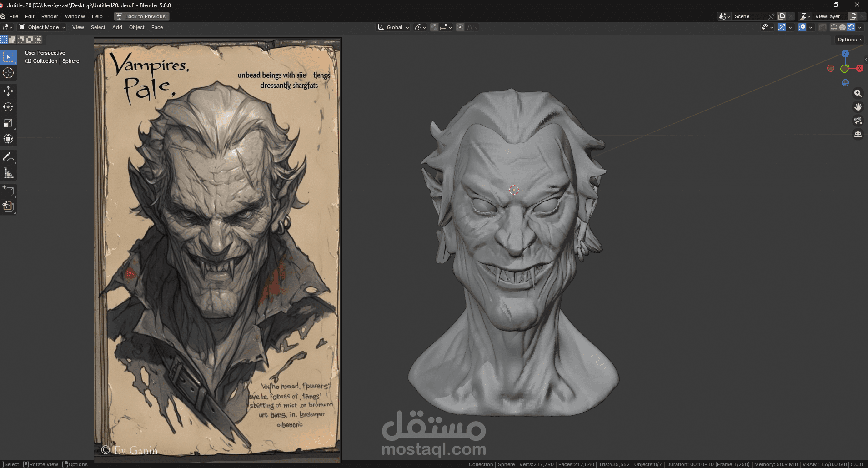Open the viewport Select menu
This screenshot has width=868, height=468.
98,27
